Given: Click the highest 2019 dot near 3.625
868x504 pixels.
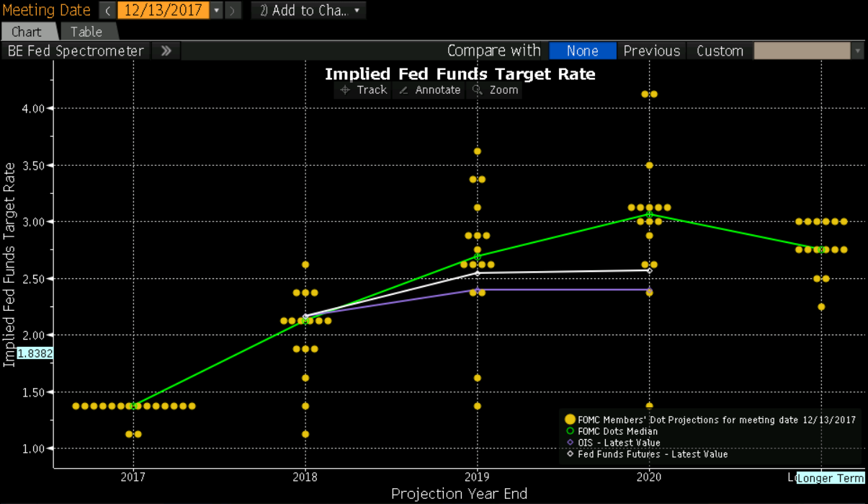Looking at the screenshot, I should [x=478, y=151].
